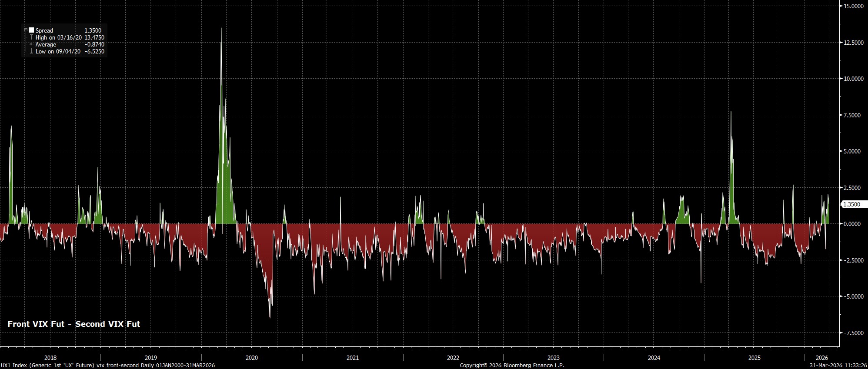The height and width of the screenshot is (369, 868).
Task: Collapse the Spread legend tree
Action: tap(26, 30)
